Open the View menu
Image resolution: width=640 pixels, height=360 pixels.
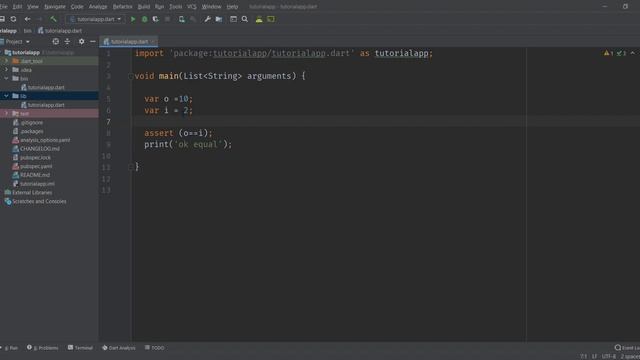tap(33, 7)
